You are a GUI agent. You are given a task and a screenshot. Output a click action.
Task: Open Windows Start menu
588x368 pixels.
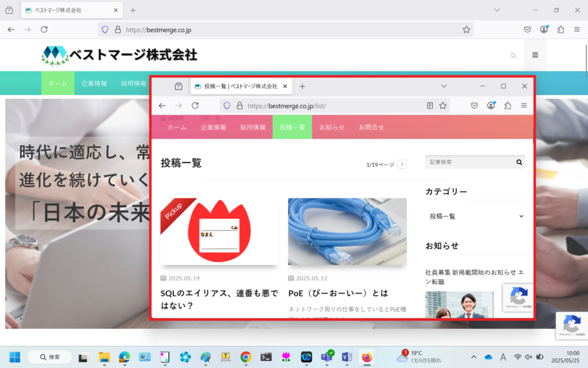tap(15, 356)
